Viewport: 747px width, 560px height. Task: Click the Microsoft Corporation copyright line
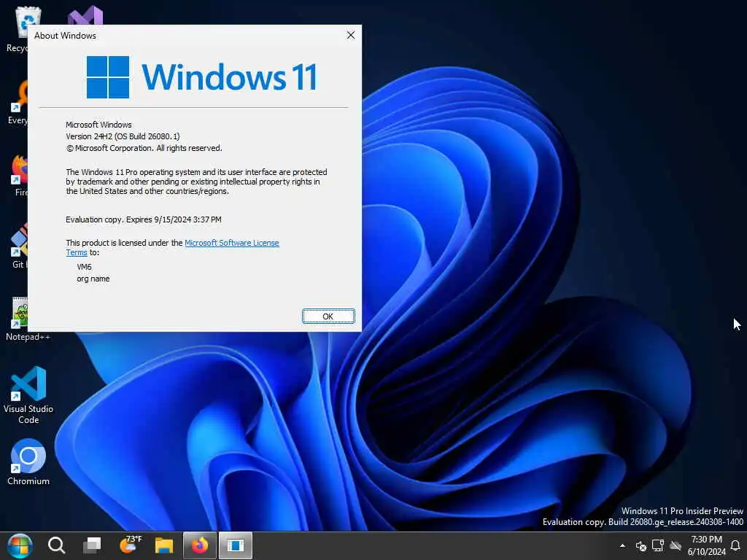tap(144, 148)
